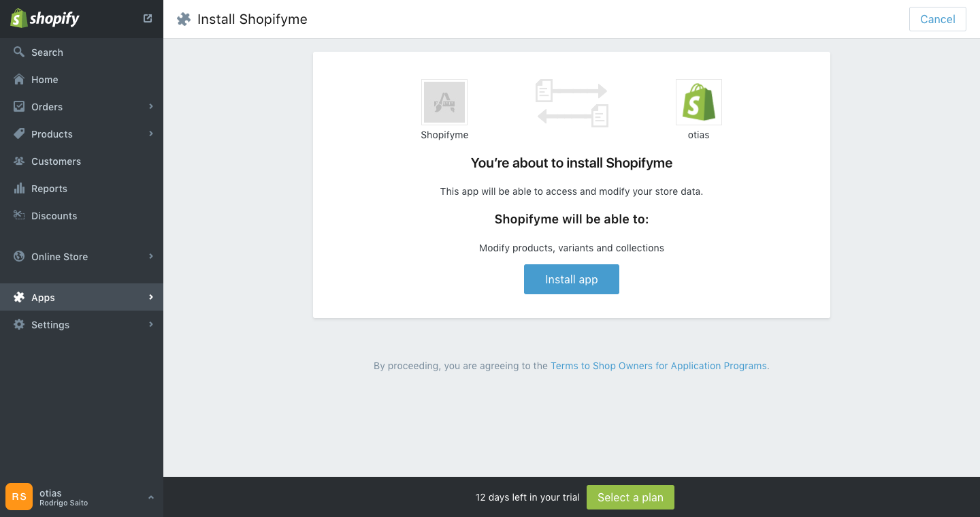Open the Orders section
This screenshot has height=517, width=980.
pos(47,107)
